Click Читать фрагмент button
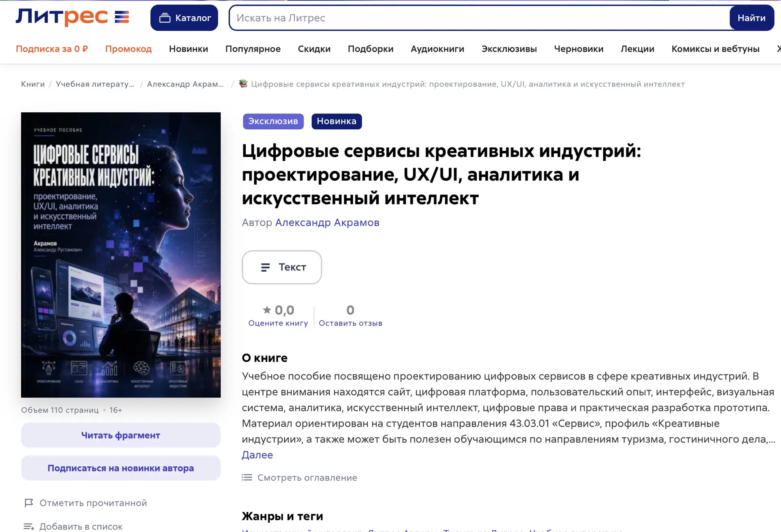Screen dimensions: 781x532 click(121, 435)
